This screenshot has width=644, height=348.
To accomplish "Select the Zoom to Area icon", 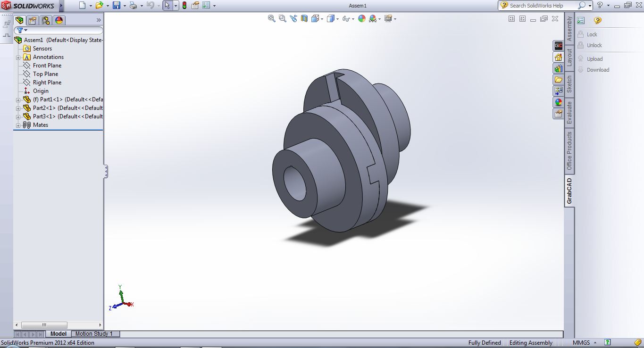I will point(282,18).
